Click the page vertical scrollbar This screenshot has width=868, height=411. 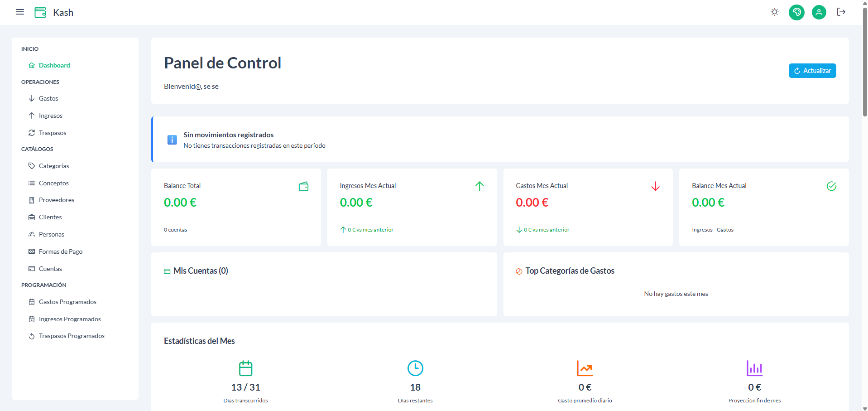[864, 63]
